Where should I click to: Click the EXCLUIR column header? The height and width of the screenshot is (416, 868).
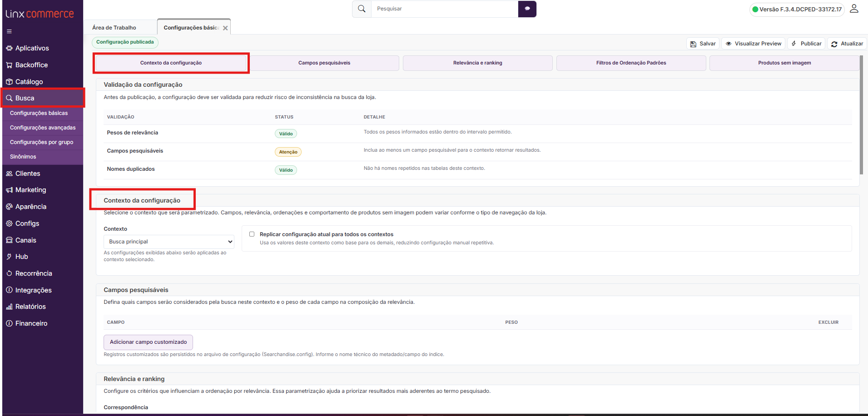828,322
